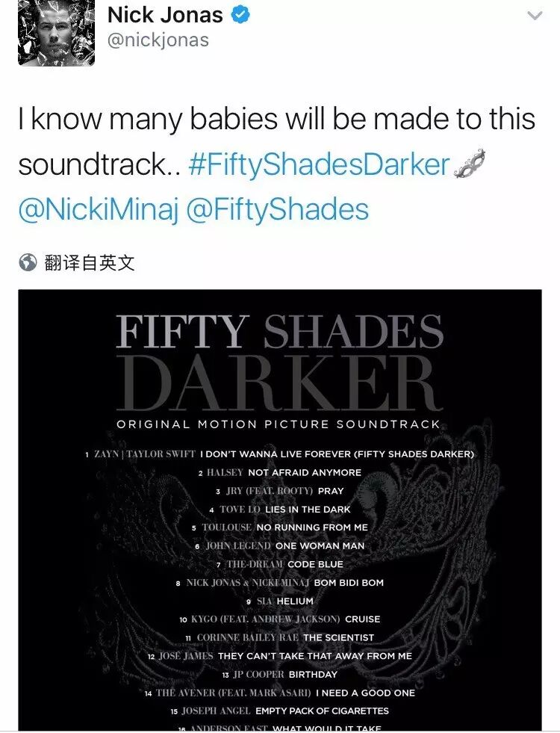Click the translation globe icon
Viewport: 560px width, 733px height.
click(28, 262)
